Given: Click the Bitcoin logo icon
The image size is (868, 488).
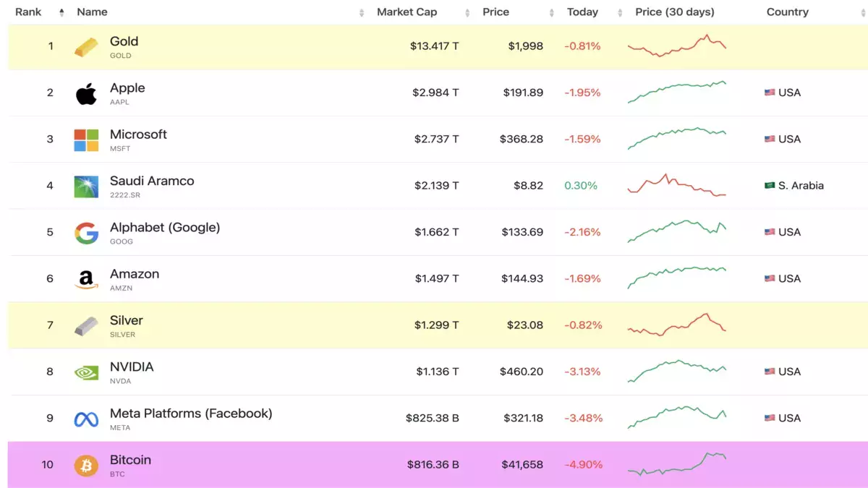Looking at the screenshot, I should point(86,466).
